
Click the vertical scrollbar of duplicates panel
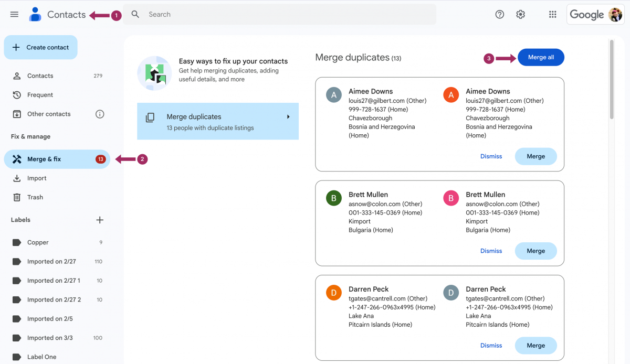pos(612,79)
